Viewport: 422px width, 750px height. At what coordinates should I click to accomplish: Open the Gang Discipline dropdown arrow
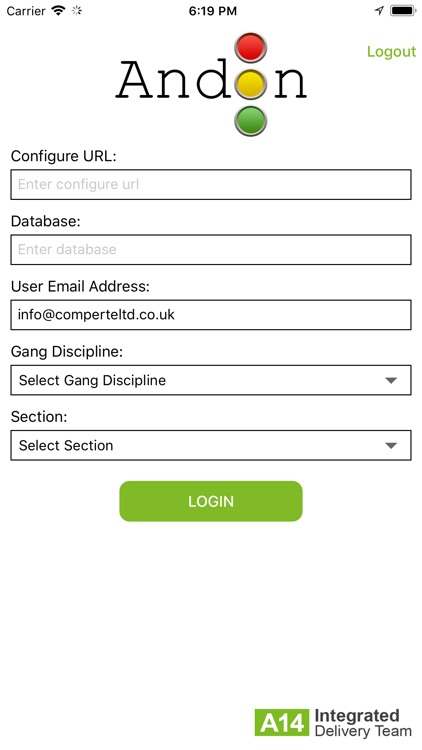(391, 380)
